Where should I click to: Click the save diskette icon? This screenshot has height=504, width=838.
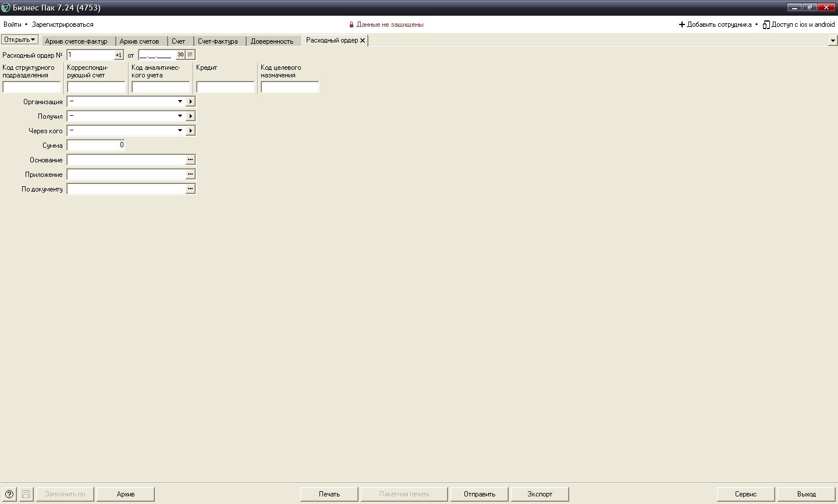(26, 494)
